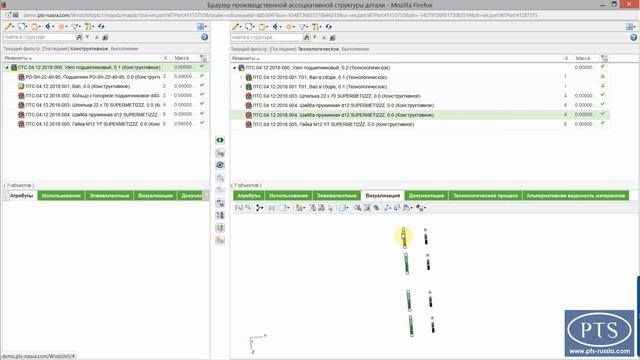Open help icon in left structure panel
The image size is (640, 360).
pyautogui.click(x=204, y=37)
